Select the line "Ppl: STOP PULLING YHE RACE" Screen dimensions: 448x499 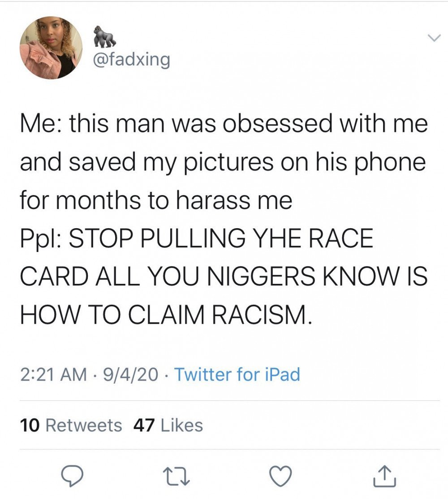(x=197, y=238)
